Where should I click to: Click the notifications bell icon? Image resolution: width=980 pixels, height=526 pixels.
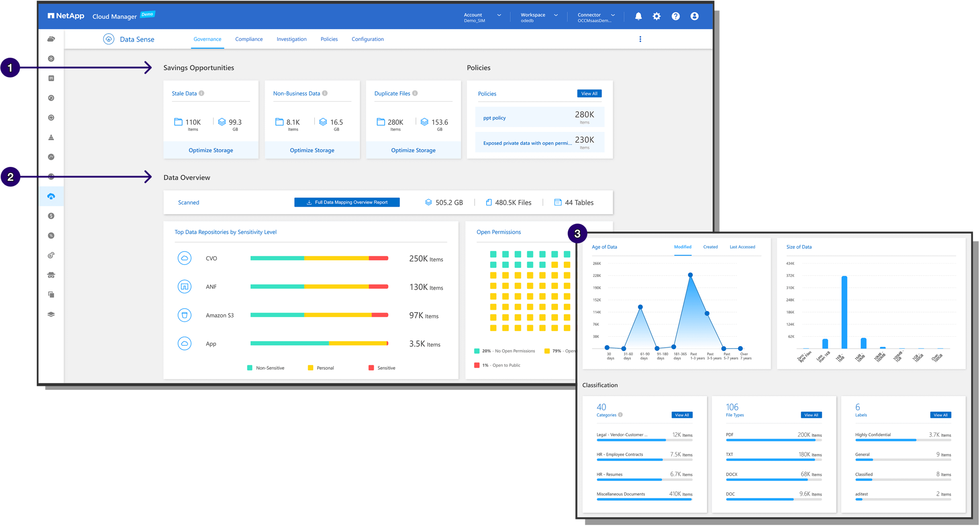638,16
